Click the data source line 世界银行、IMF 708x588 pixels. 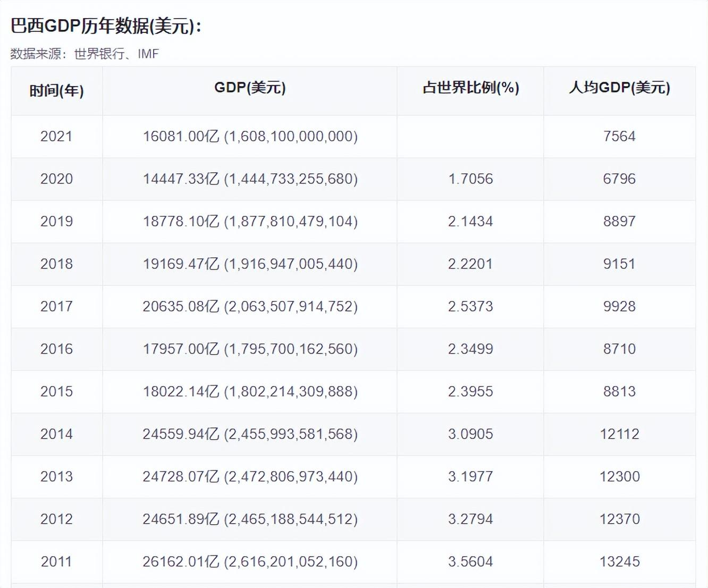[x=85, y=54]
